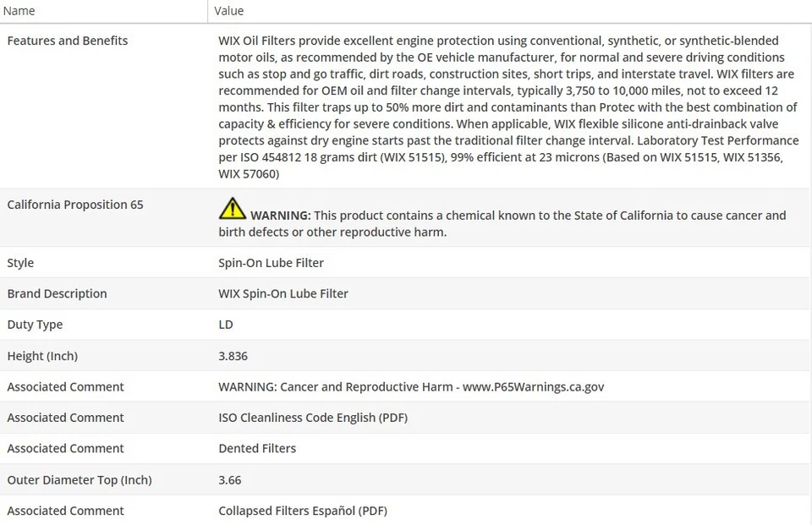Open Collapsed Filters Español PDF link
The height and width of the screenshot is (525, 812).
(303, 511)
